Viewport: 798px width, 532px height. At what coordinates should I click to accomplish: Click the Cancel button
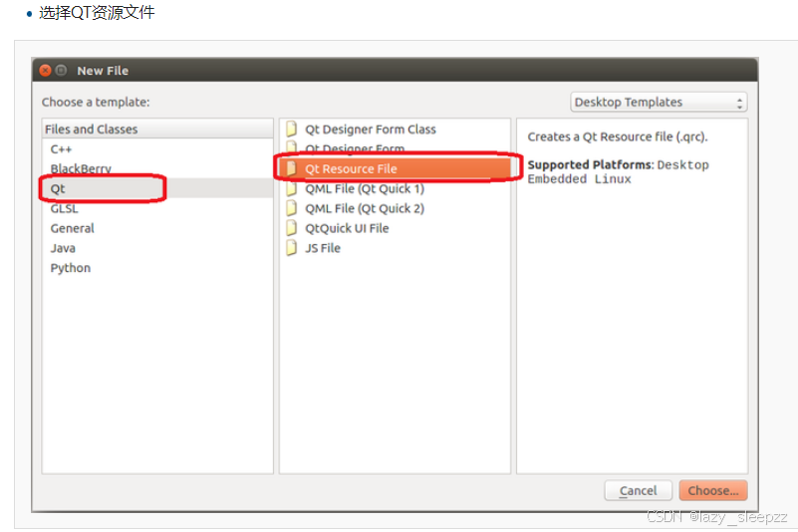pyautogui.click(x=638, y=490)
